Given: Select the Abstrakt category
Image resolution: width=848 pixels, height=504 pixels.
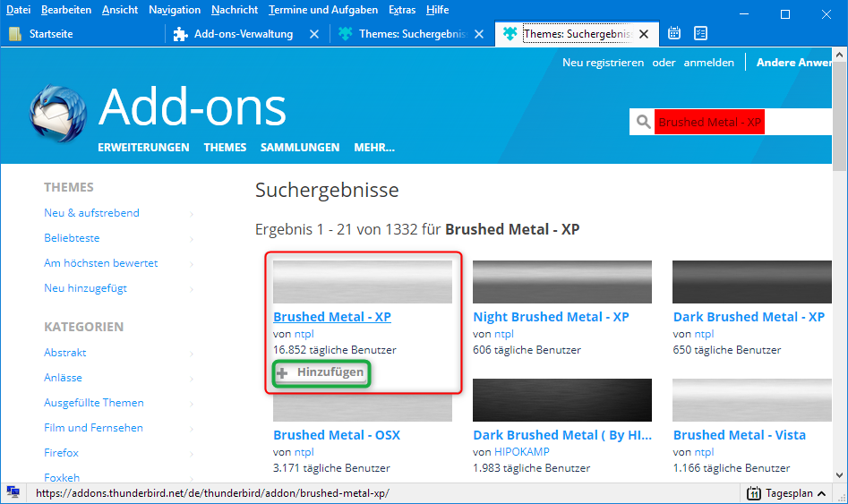Looking at the screenshot, I should point(64,353).
